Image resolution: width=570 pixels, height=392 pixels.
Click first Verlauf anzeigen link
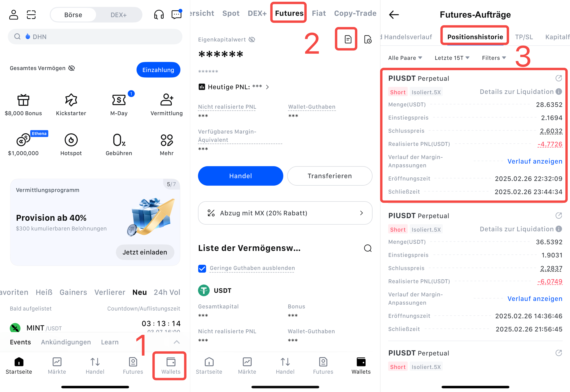coord(535,161)
